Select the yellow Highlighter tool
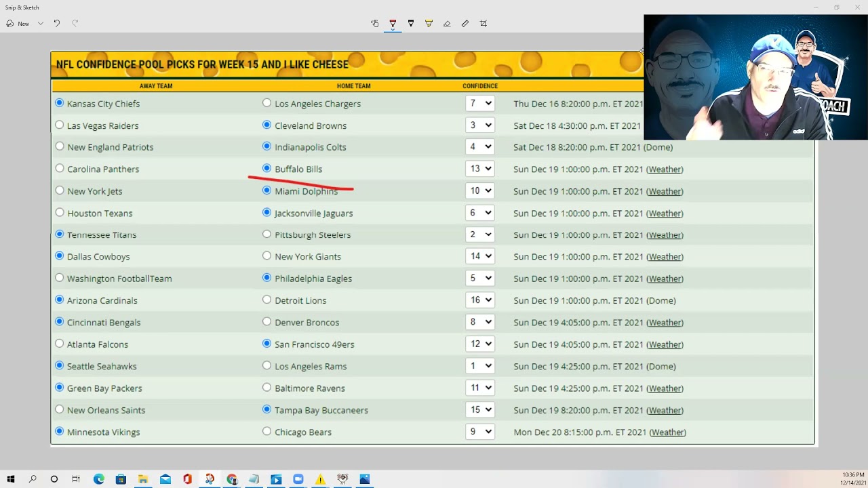The image size is (868, 488). click(x=429, y=23)
